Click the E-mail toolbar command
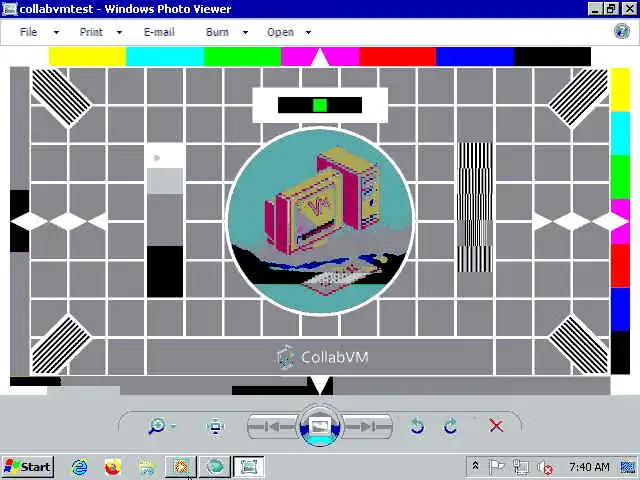The width and height of the screenshot is (640, 480). [159, 32]
